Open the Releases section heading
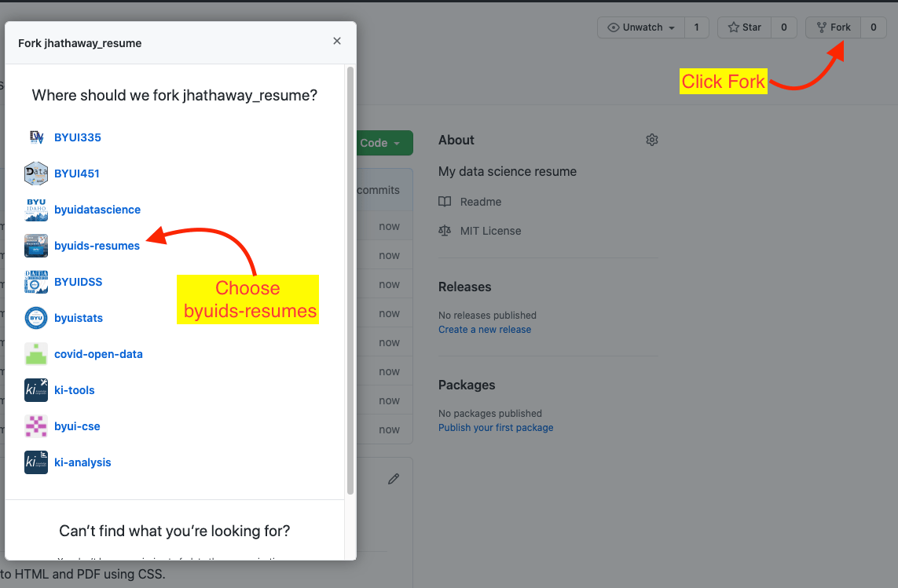This screenshot has width=898, height=588. [x=464, y=287]
